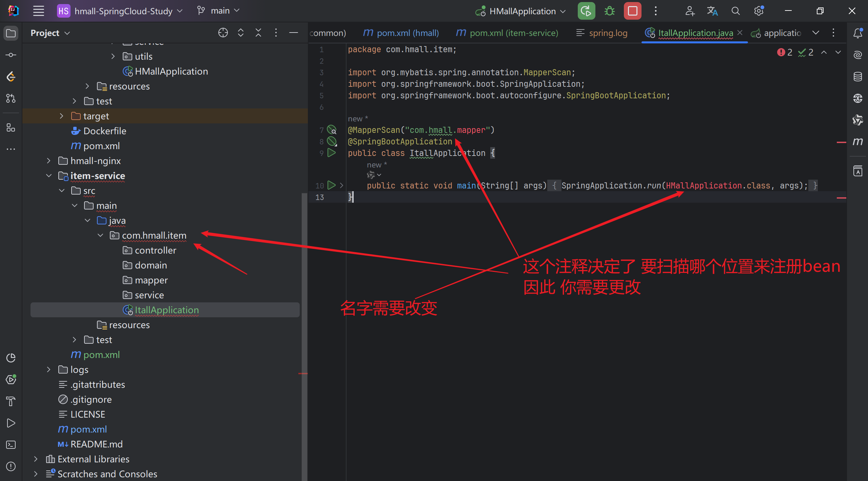Toggle the Project tool window folder icon

pyautogui.click(x=11, y=33)
